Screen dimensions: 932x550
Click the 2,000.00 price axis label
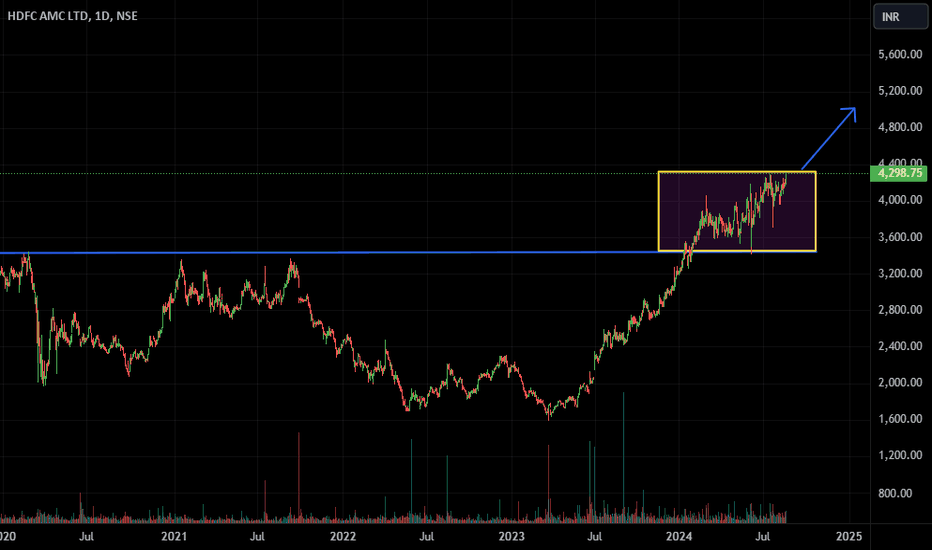[x=900, y=382]
